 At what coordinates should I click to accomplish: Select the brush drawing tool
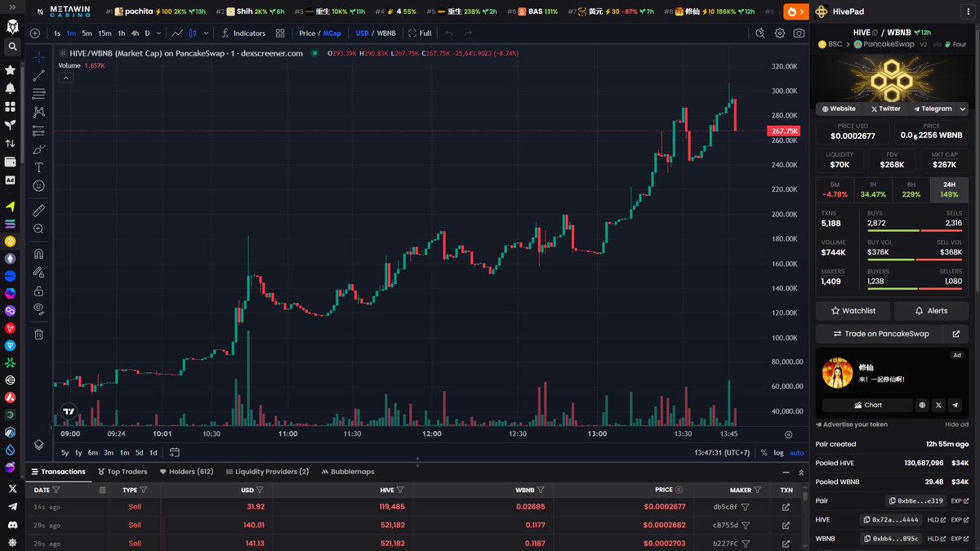coord(38,149)
